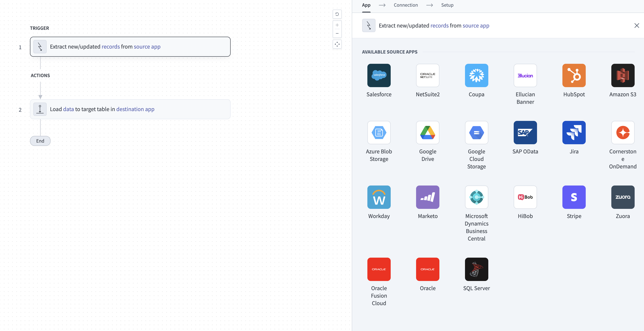Zoom in on the recipe canvas
This screenshot has width=644, height=331.
(337, 25)
